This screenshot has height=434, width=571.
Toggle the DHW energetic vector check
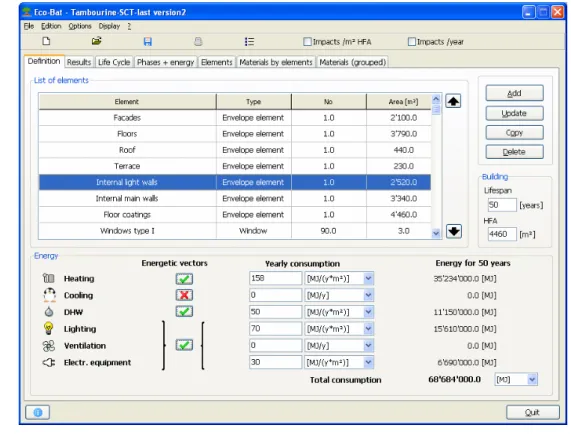pyautogui.click(x=184, y=312)
